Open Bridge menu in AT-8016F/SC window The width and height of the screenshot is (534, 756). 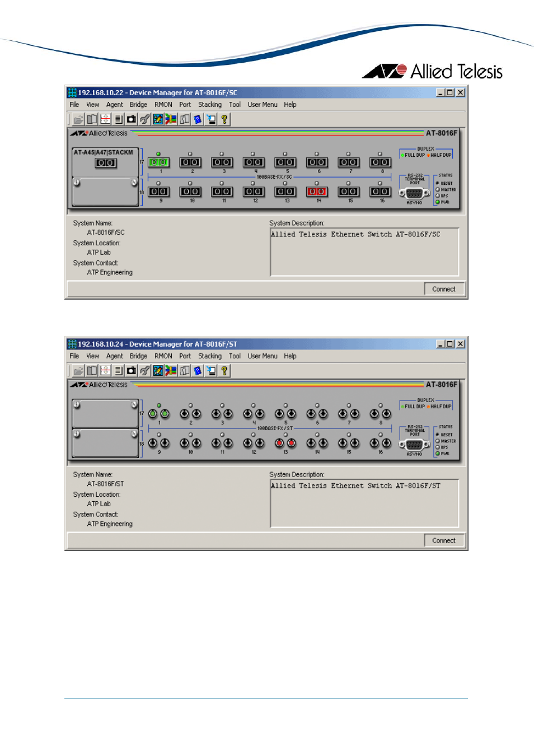[138, 105]
